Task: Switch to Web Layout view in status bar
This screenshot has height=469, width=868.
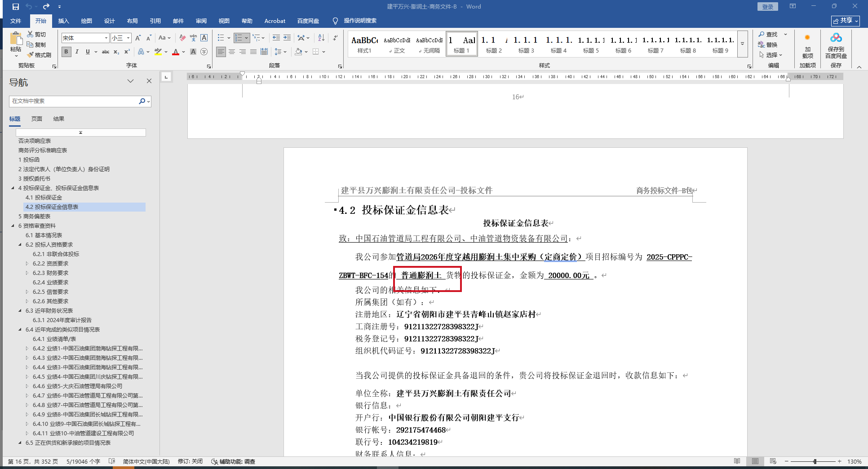Action: [x=773, y=461]
